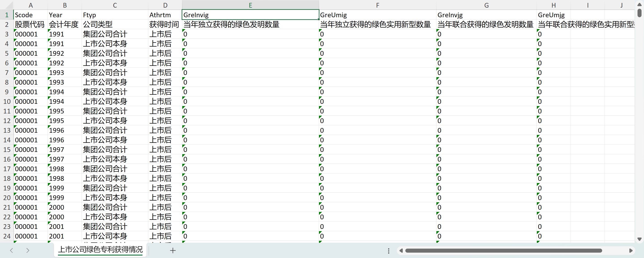Image resolution: width=644 pixels, height=258 pixels.
Task: Click the horizontal scrollbar left arrow
Action: 401,250
